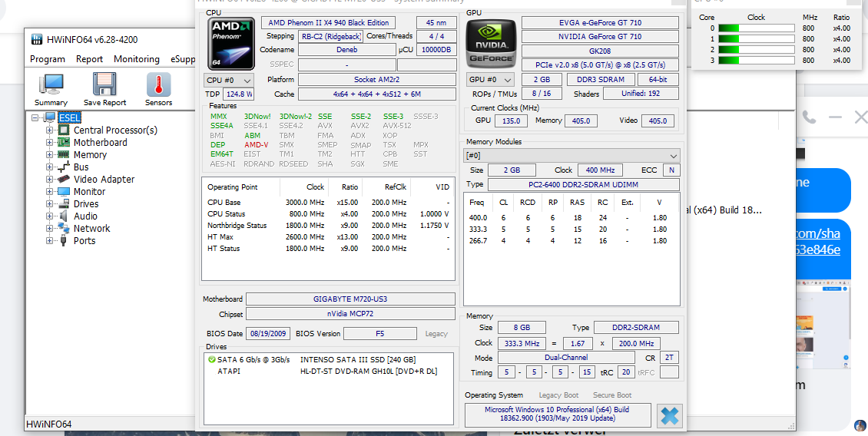Click the Motherboard tree icon
868x436 pixels.
pos(65,142)
